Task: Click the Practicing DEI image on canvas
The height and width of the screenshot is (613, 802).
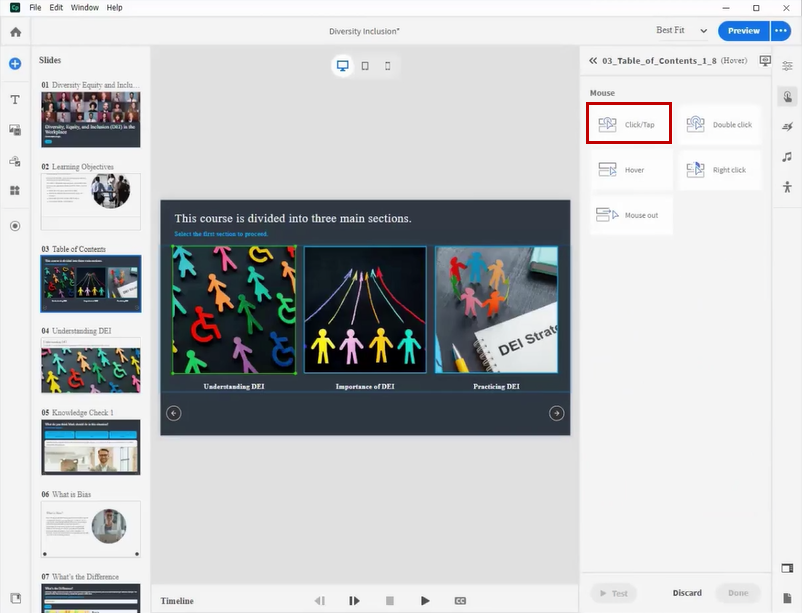Action: pyautogui.click(x=496, y=310)
